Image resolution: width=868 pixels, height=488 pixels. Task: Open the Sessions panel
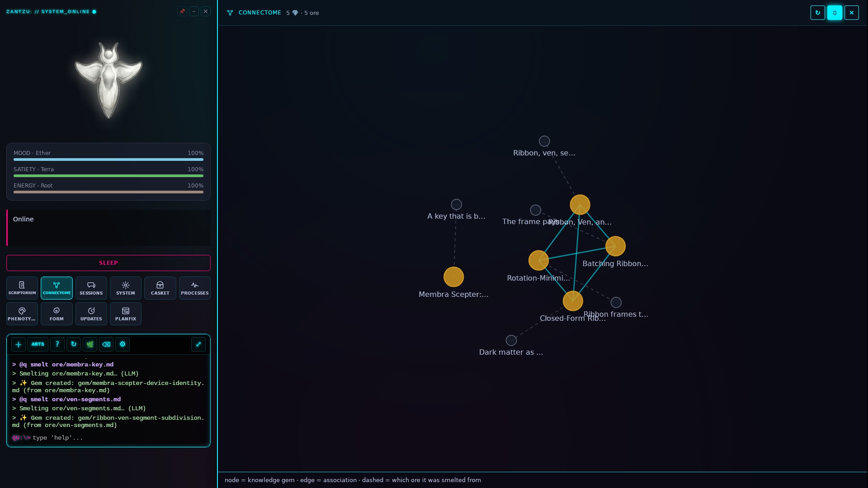(91, 288)
